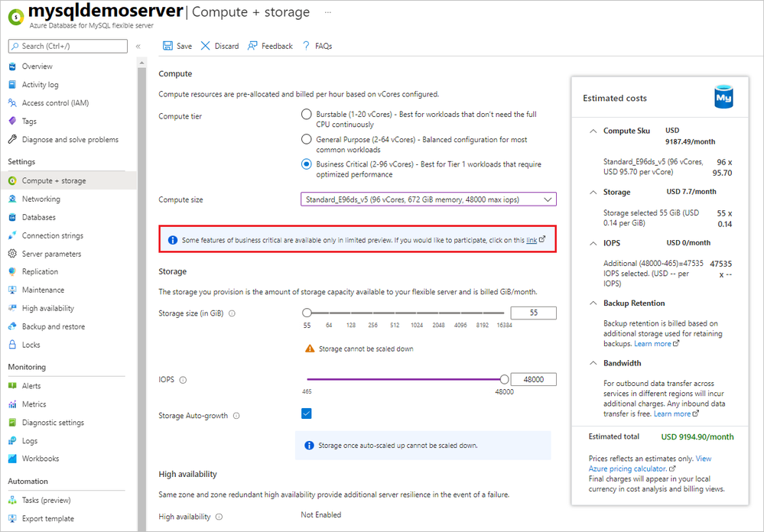
Task: Click the IOPS info icon
Action: click(x=183, y=380)
